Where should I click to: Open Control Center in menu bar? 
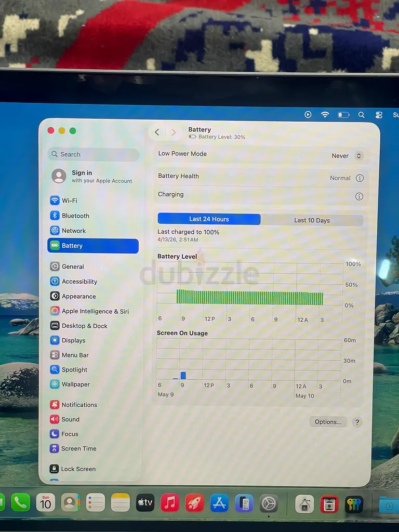[379, 115]
